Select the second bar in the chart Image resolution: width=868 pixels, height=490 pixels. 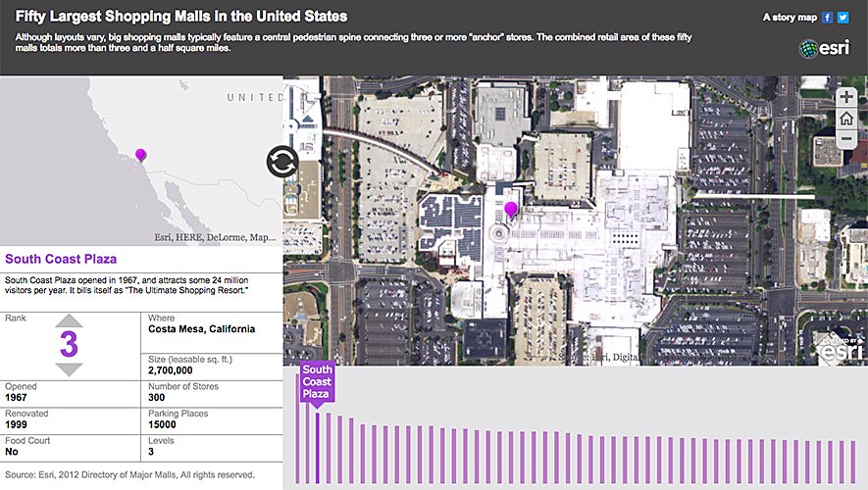pyautogui.click(x=307, y=441)
